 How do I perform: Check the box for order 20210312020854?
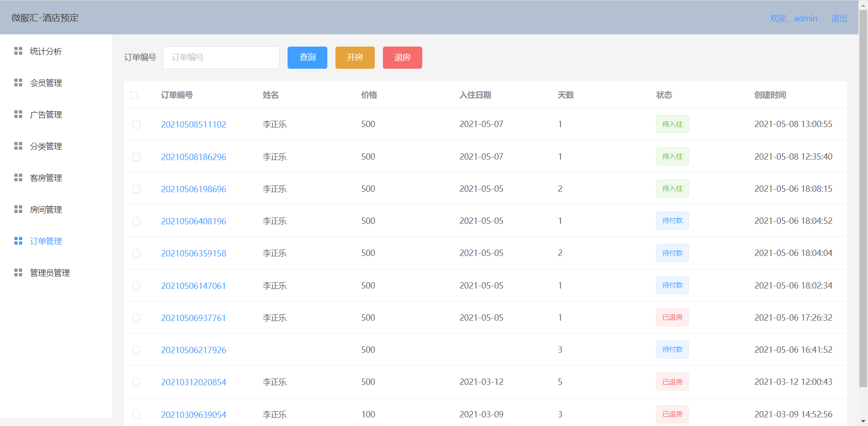pos(136,382)
